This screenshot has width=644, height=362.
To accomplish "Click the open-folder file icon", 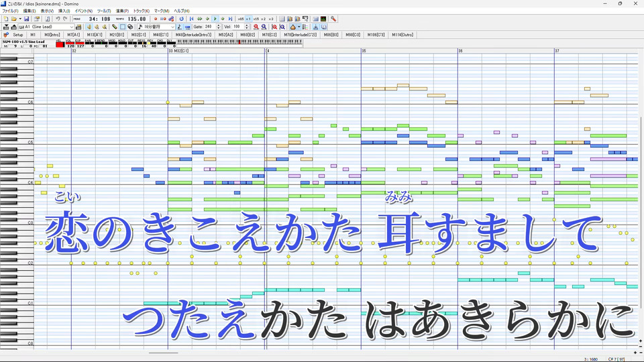I will [13, 19].
